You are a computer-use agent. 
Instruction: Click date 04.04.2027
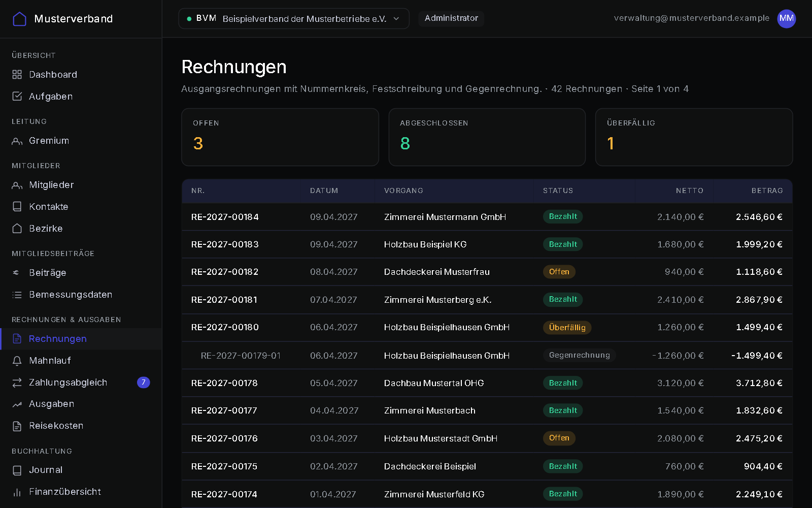(334, 410)
